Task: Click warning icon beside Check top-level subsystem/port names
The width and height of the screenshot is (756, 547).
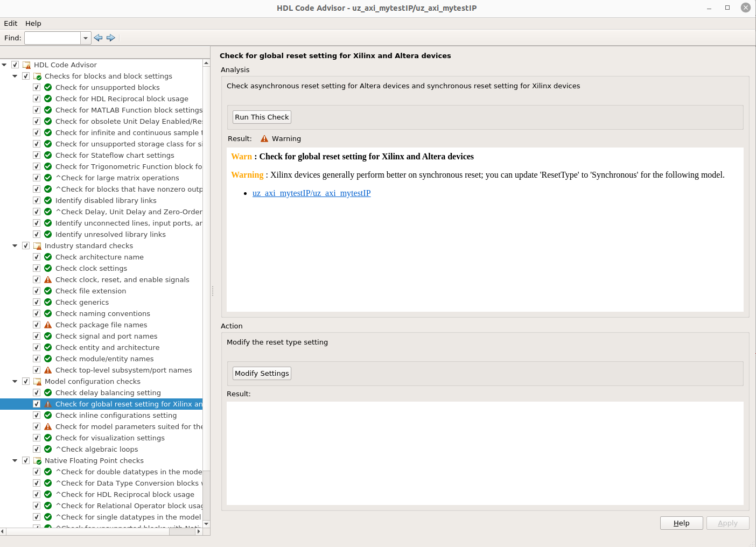Action: [x=48, y=370]
